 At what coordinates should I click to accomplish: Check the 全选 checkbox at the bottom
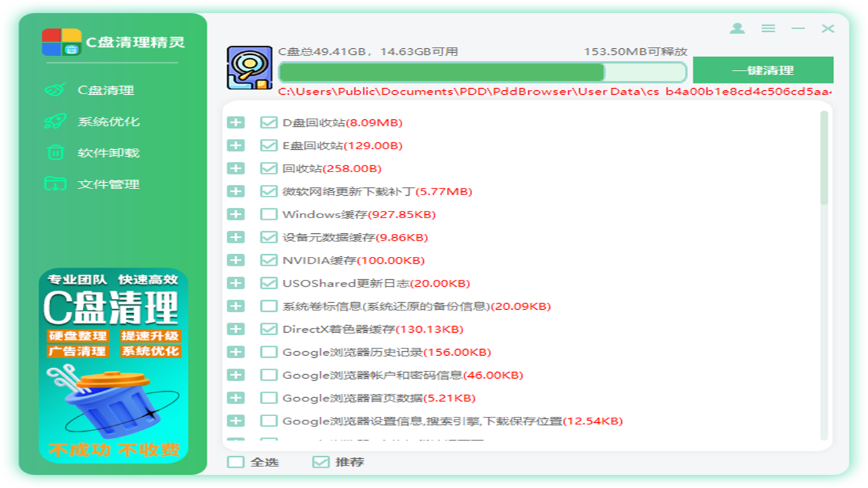[x=235, y=461]
